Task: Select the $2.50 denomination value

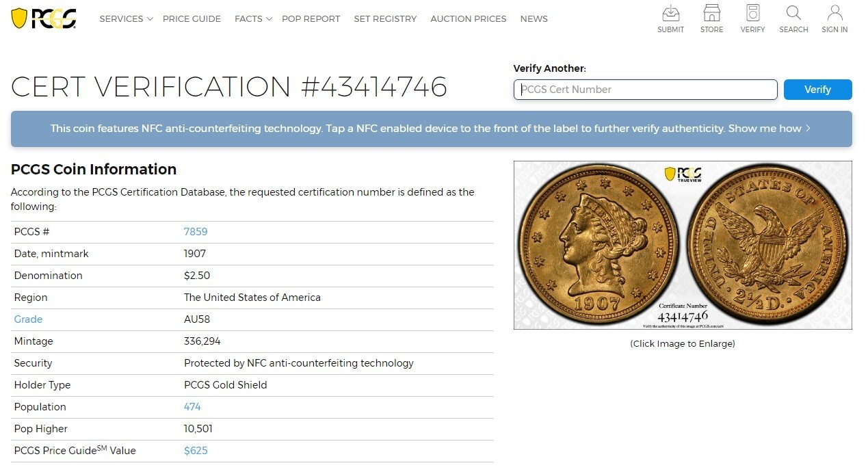Action: [x=197, y=276]
